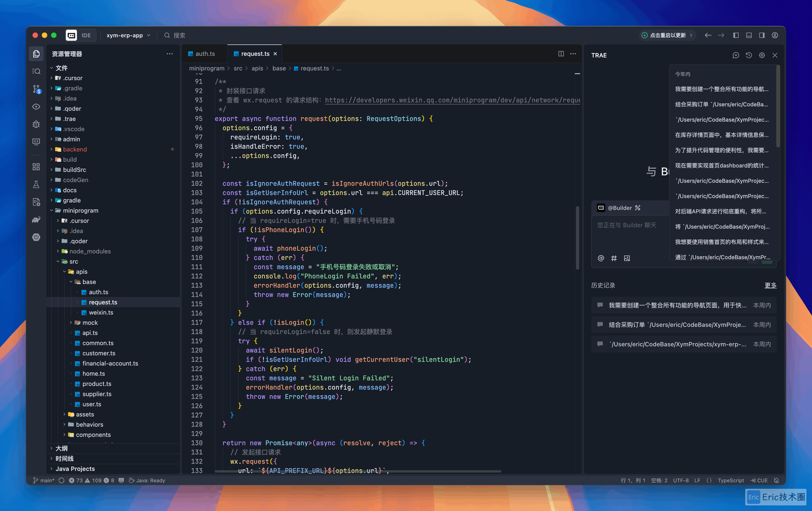Screen dimensions: 812x511
Task: Toggle the editor split layout icon
Action: point(561,54)
